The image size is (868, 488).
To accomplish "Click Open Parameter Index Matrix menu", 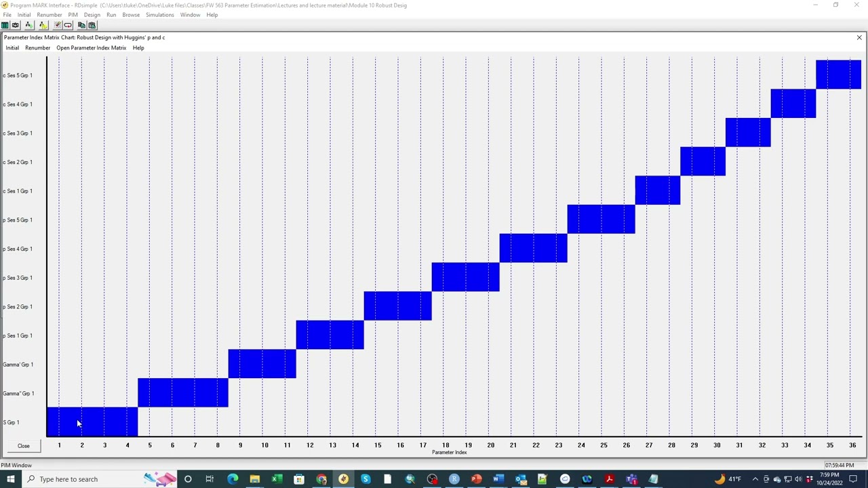I will click(92, 48).
